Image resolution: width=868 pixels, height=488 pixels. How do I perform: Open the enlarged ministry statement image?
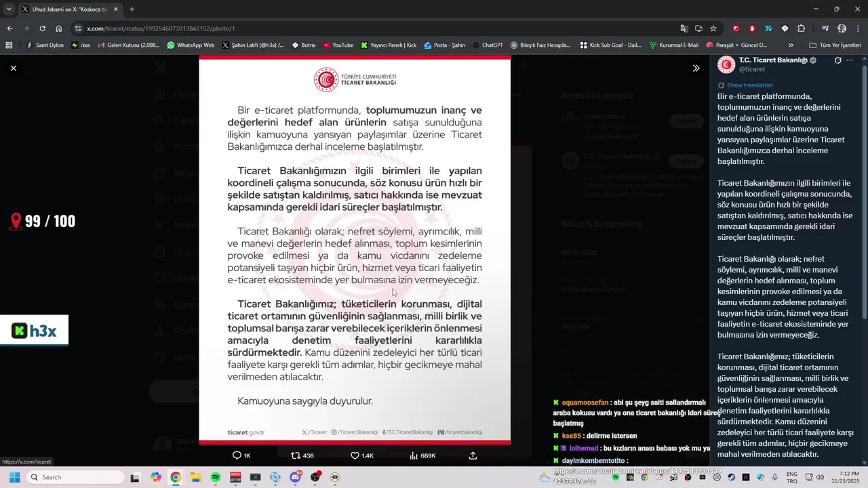(355, 250)
